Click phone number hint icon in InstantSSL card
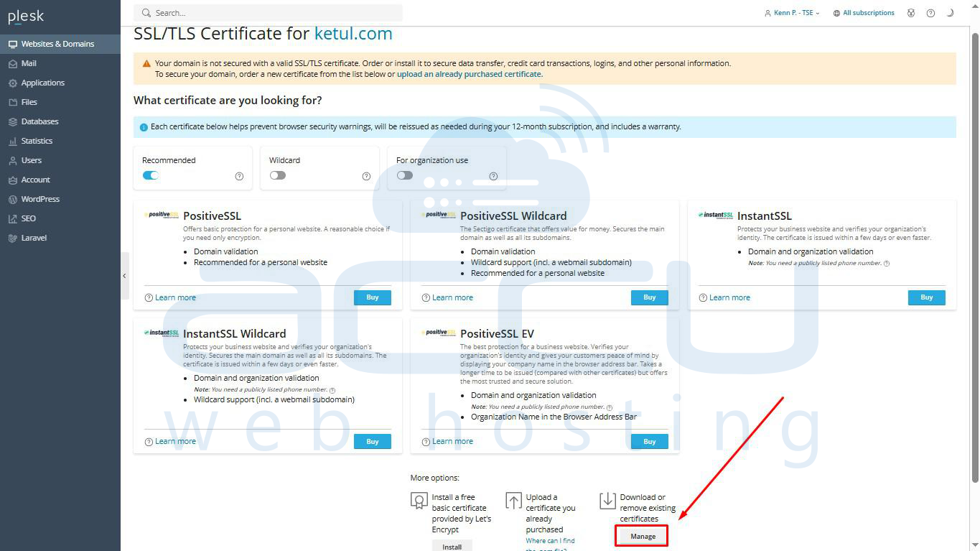The height and width of the screenshot is (551, 980). coord(887,264)
